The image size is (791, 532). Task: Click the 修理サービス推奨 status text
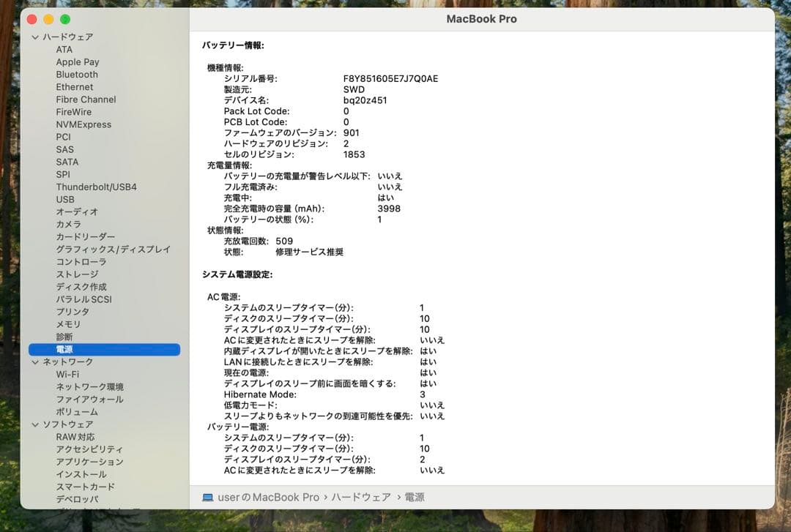309,252
